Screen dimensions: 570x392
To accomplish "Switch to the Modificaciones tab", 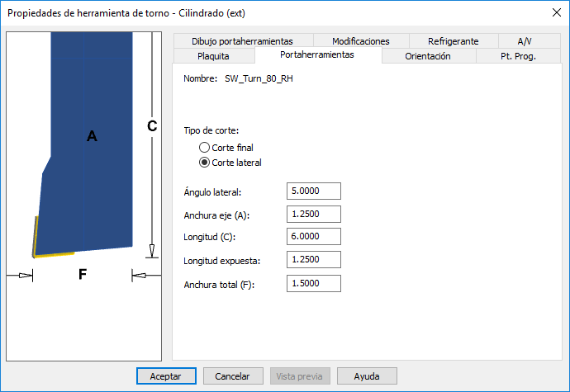I will tap(361, 41).
